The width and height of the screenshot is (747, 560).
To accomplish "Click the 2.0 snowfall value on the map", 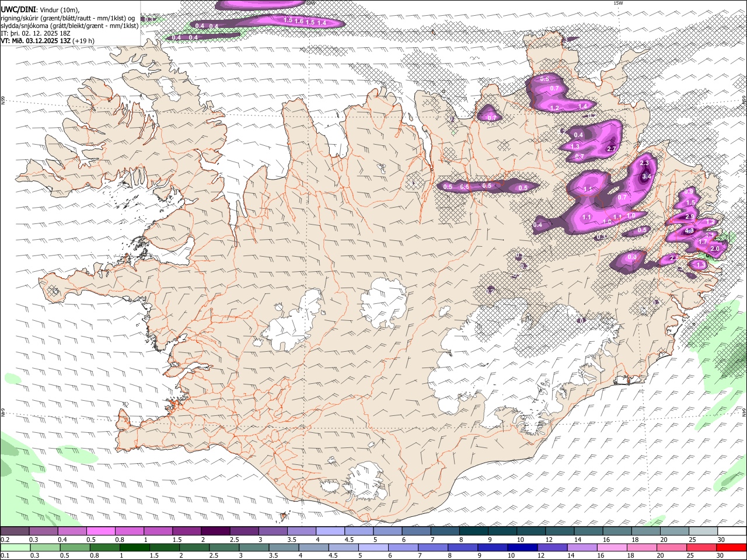I will pyautogui.click(x=715, y=249).
